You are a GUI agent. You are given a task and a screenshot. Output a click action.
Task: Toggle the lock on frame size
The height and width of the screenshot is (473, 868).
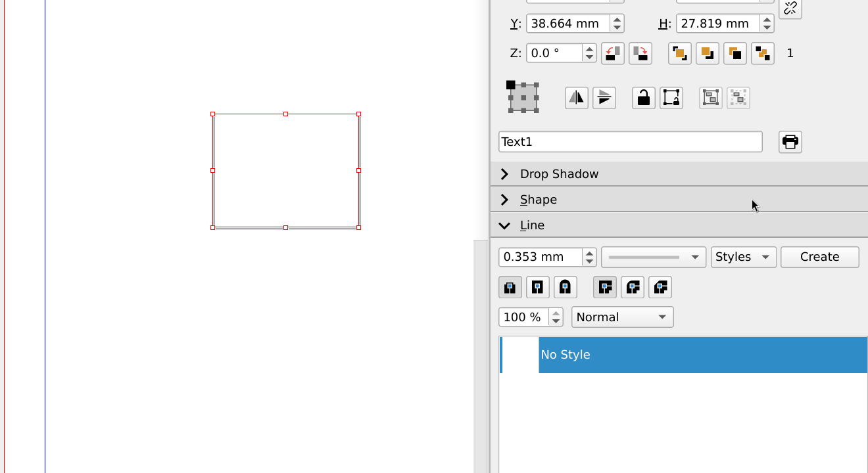(671, 98)
